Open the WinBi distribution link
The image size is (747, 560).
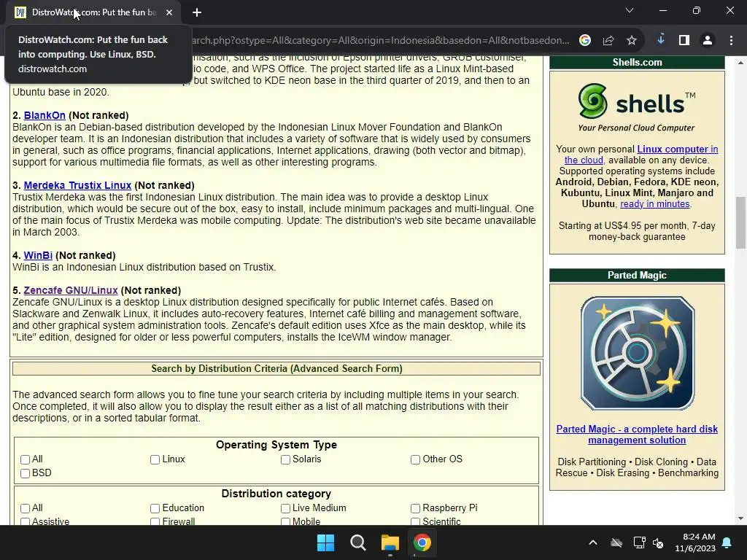[38, 255]
